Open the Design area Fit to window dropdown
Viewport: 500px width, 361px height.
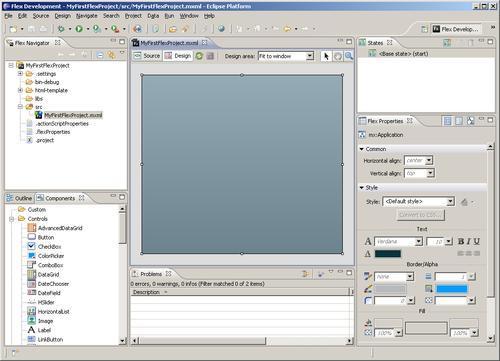(x=310, y=56)
